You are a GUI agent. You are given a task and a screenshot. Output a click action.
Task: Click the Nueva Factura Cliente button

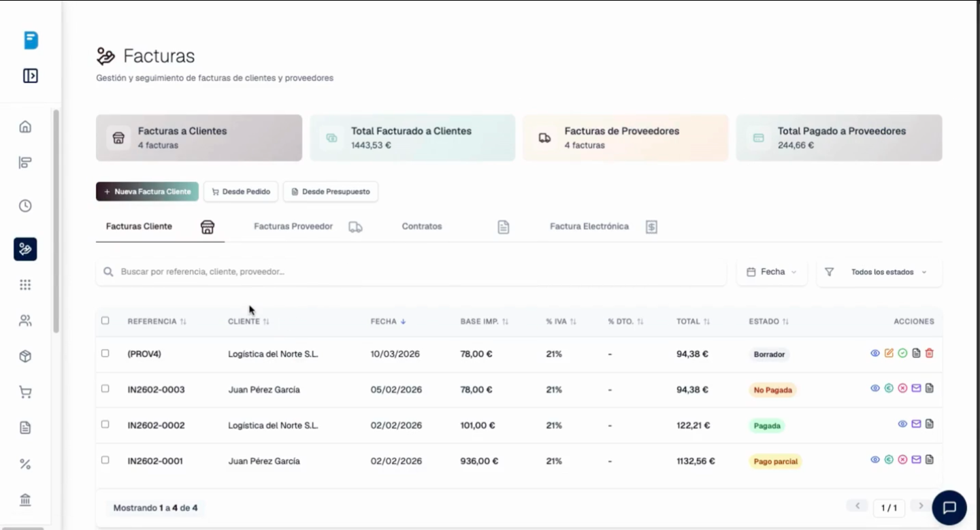point(147,192)
